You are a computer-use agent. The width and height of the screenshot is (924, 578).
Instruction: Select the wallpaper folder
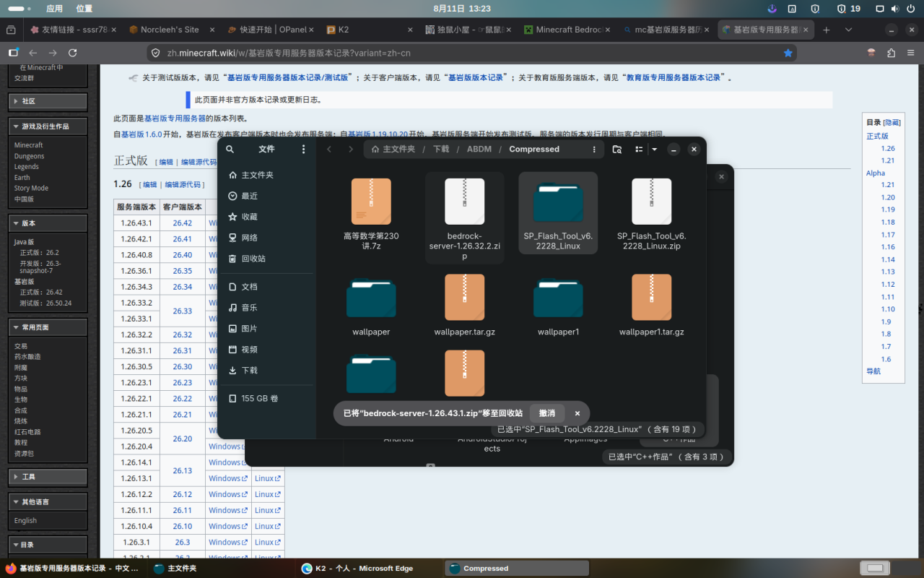coord(371,304)
